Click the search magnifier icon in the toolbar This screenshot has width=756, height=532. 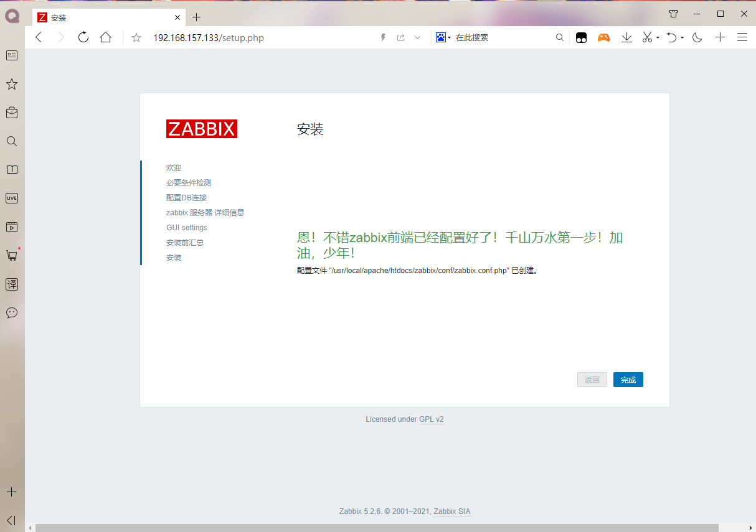[x=560, y=37]
